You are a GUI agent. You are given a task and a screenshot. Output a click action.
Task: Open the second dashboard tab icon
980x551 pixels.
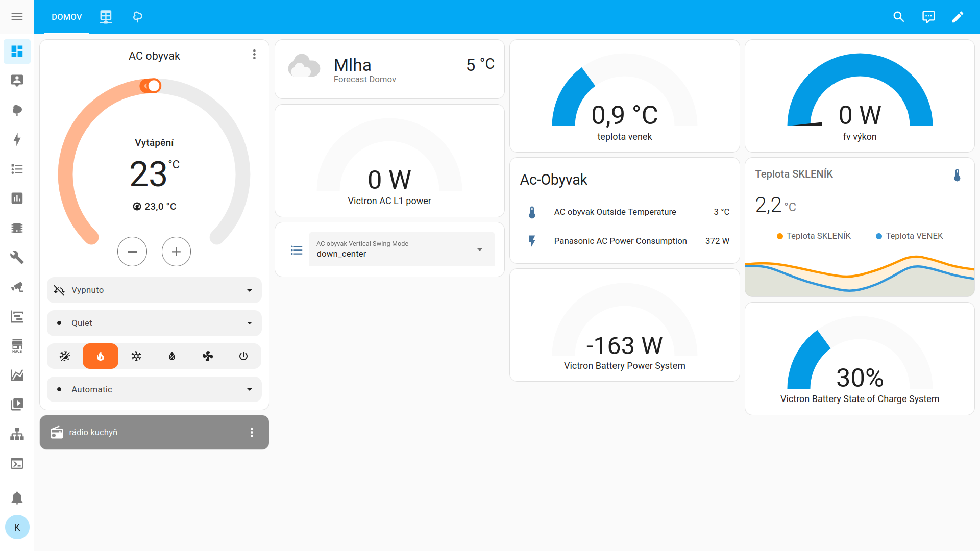106,17
